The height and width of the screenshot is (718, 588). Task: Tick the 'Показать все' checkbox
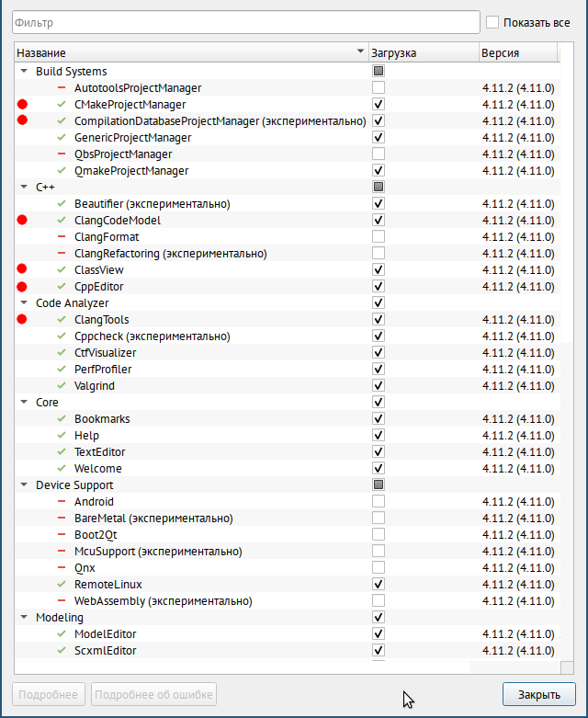click(492, 22)
